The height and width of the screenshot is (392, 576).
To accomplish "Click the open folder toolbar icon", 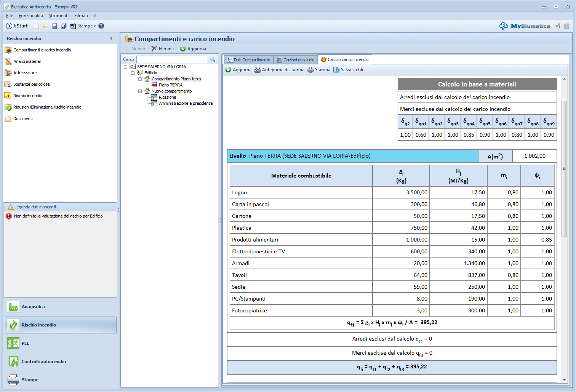I will 45,26.
